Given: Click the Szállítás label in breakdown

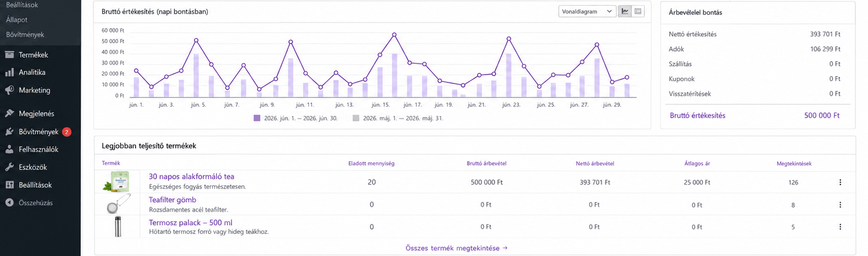Looking at the screenshot, I should [680, 64].
